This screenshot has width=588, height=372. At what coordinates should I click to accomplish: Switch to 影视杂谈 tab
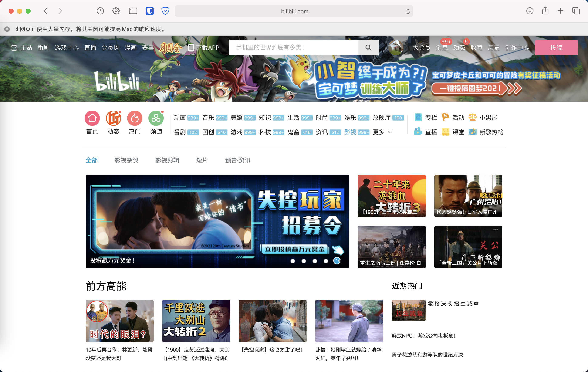point(126,160)
